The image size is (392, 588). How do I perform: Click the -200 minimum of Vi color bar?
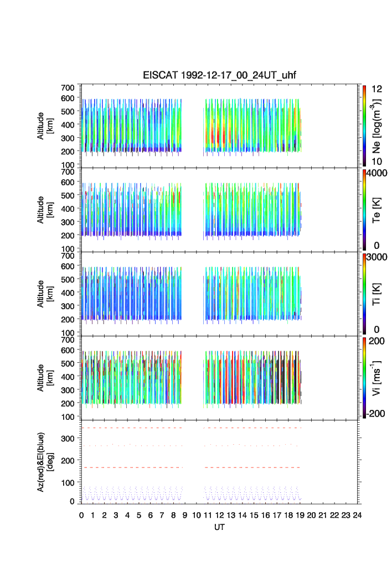pos(376,414)
